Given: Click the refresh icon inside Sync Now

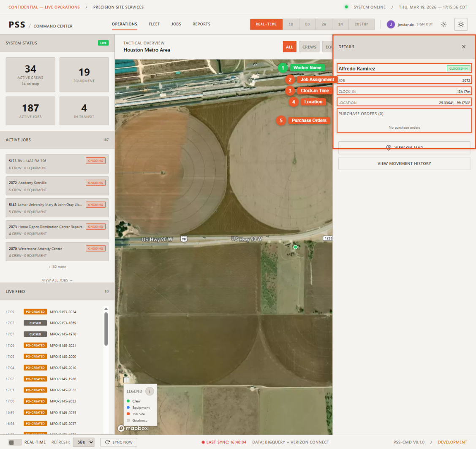Looking at the screenshot, I should click(x=107, y=442).
